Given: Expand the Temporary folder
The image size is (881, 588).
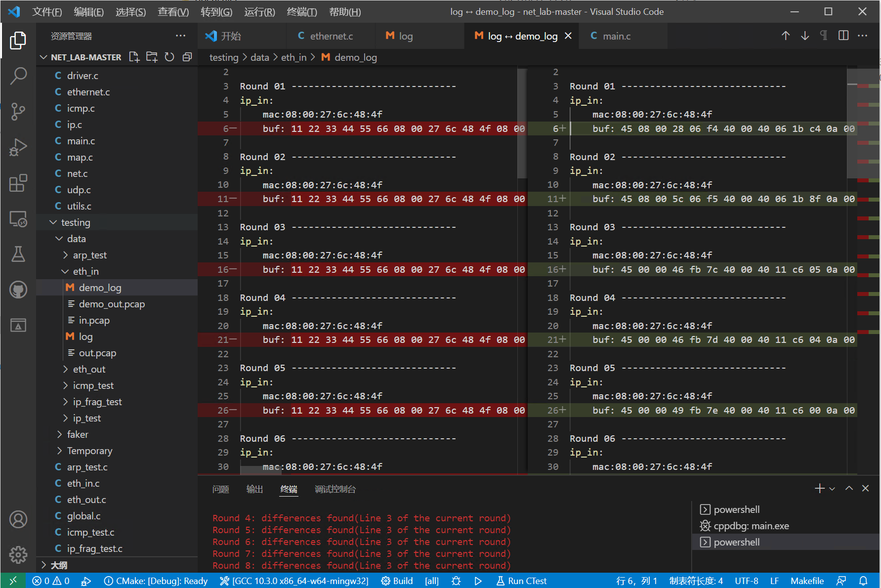Looking at the screenshot, I should [59, 451].
